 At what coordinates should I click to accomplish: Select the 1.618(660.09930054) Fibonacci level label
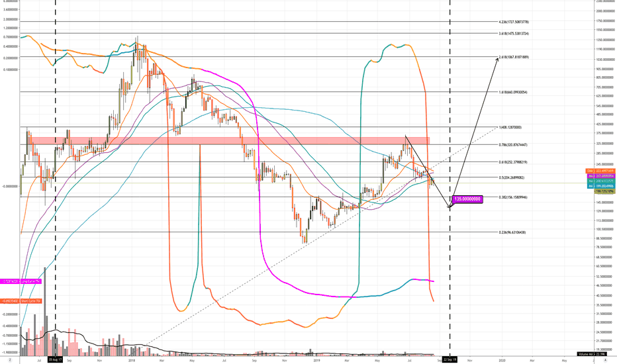click(x=512, y=92)
